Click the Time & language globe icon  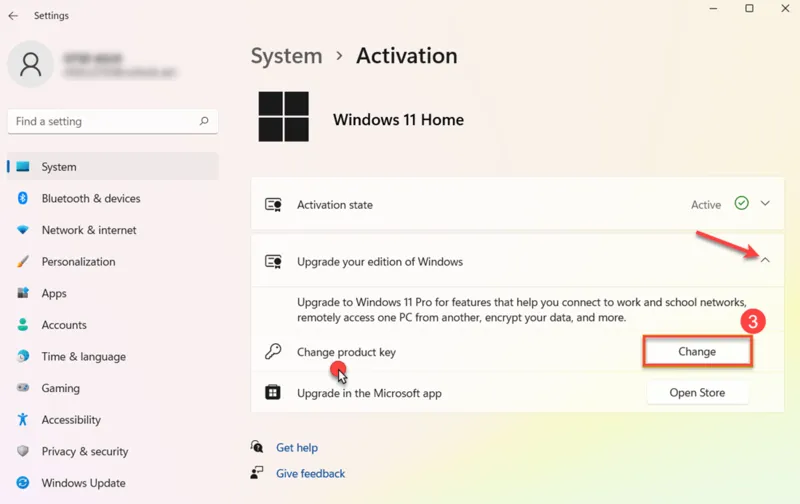tap(23, 356)
